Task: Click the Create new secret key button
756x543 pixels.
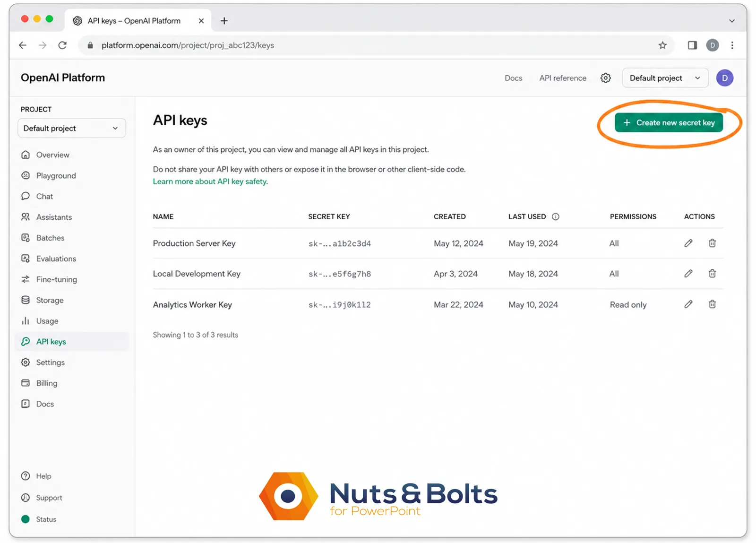Action: [669, 123]
